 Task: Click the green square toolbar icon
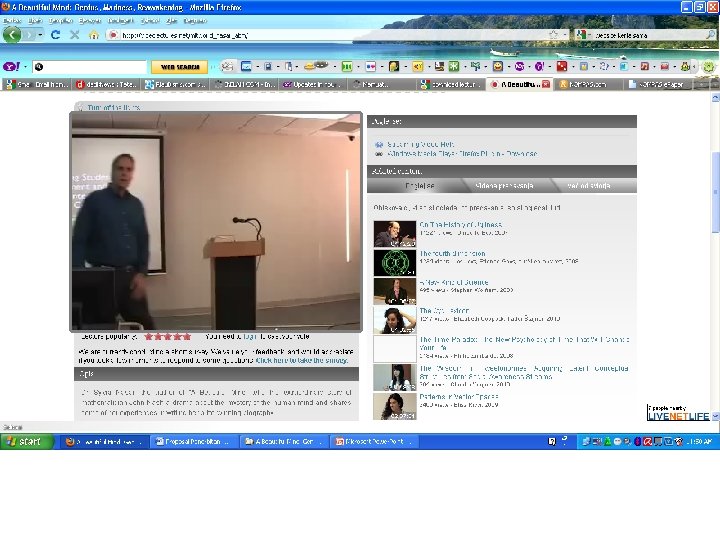tap(347, 67)
